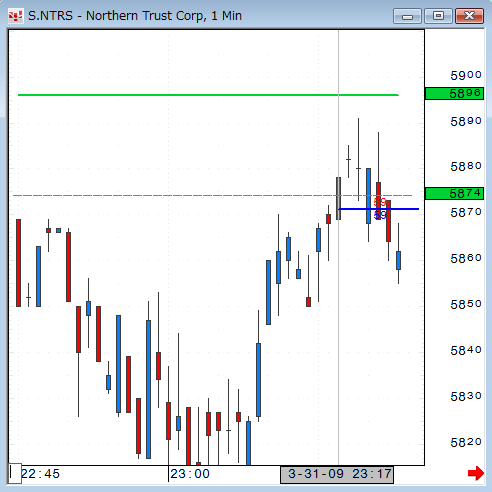Minimize the S.NTRS chart window
492x492 pixels.
pyautogui.click(x=407, y=16)
